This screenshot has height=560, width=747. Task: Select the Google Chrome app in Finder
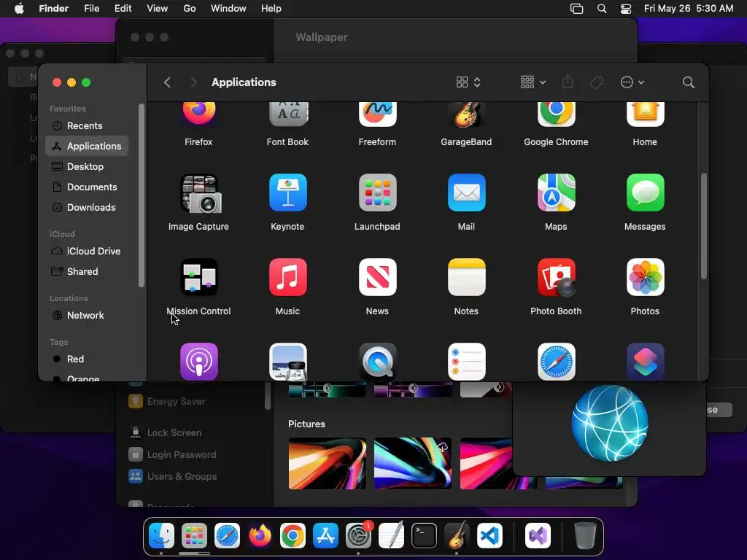(556, 114)
